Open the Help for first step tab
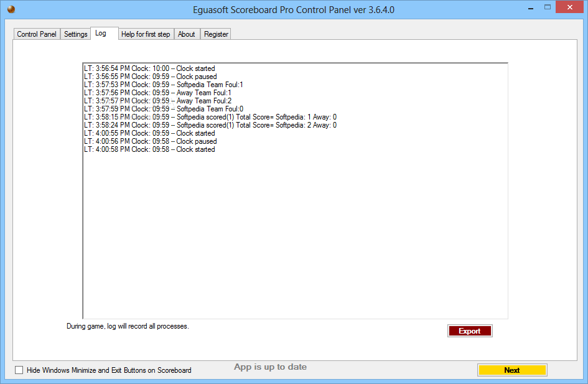The image size is (588, 384). [146, 34]
